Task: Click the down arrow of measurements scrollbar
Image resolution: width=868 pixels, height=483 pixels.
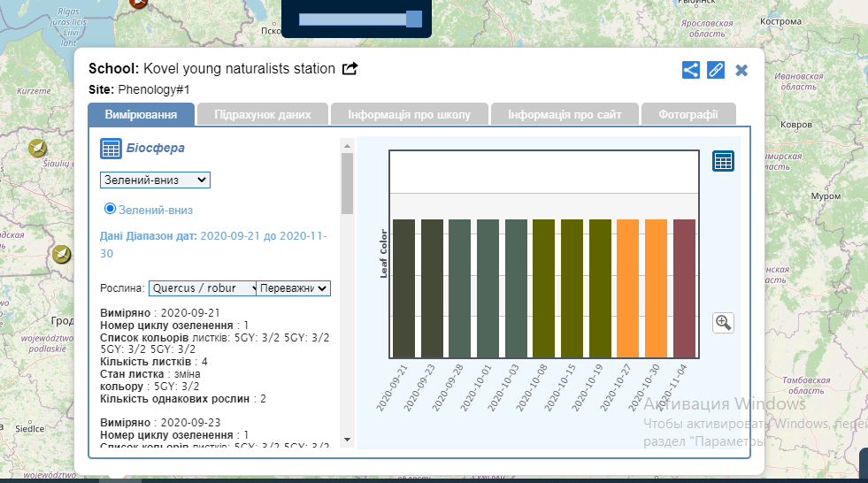Action: pos(347,439)
